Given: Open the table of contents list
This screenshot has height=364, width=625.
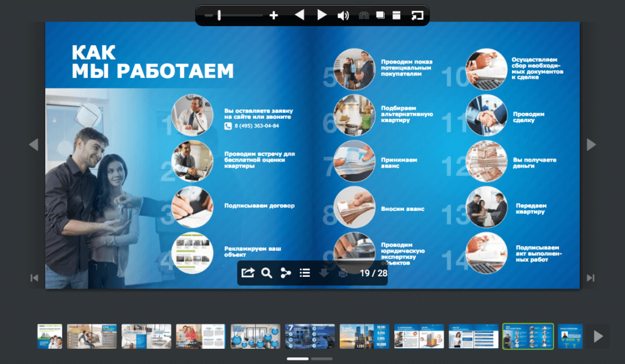Looking at the screenshot, I should (x=305, y=273).
